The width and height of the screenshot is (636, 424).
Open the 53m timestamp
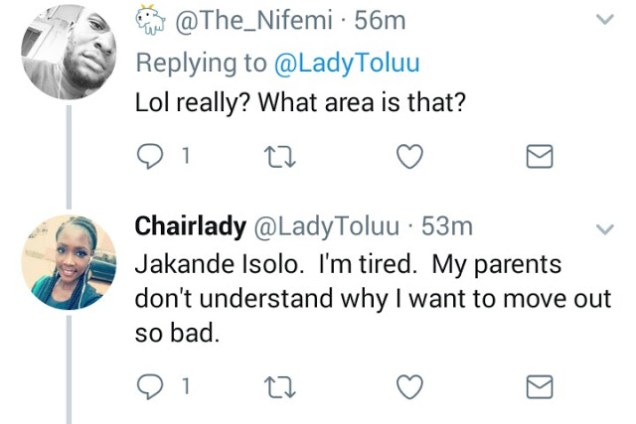447,228
